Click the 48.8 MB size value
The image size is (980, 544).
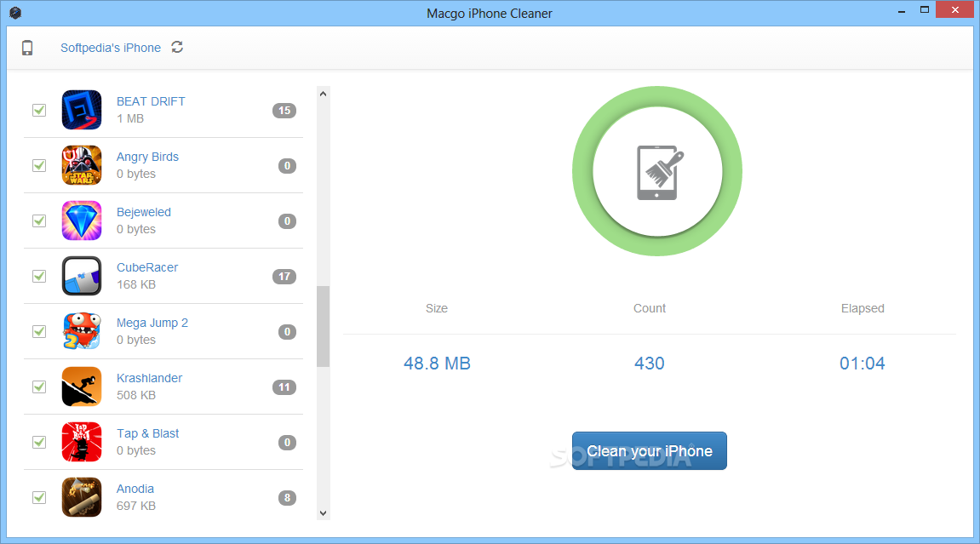[x=437, y=364]
